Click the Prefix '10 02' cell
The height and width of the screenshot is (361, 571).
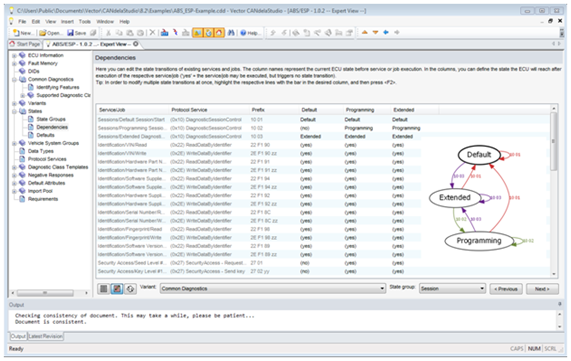tap(256, 128)
